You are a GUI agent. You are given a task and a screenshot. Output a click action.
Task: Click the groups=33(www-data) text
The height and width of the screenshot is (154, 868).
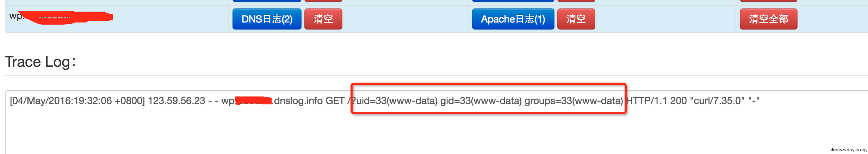574,101
